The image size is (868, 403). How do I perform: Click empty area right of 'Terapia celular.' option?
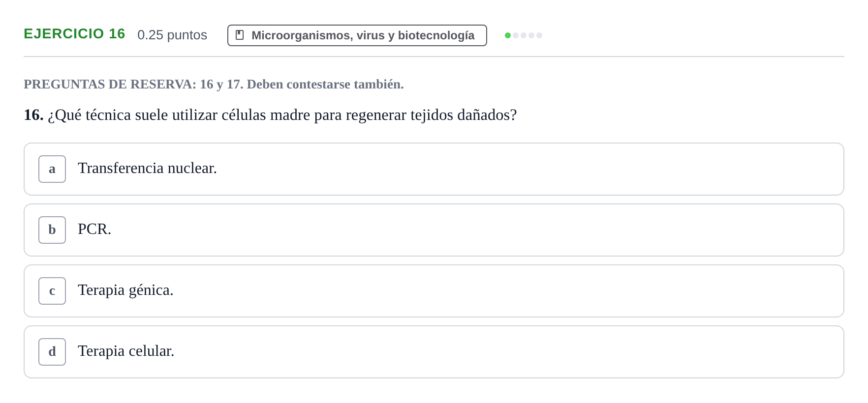pyautogui.click(x=507, y=352)
